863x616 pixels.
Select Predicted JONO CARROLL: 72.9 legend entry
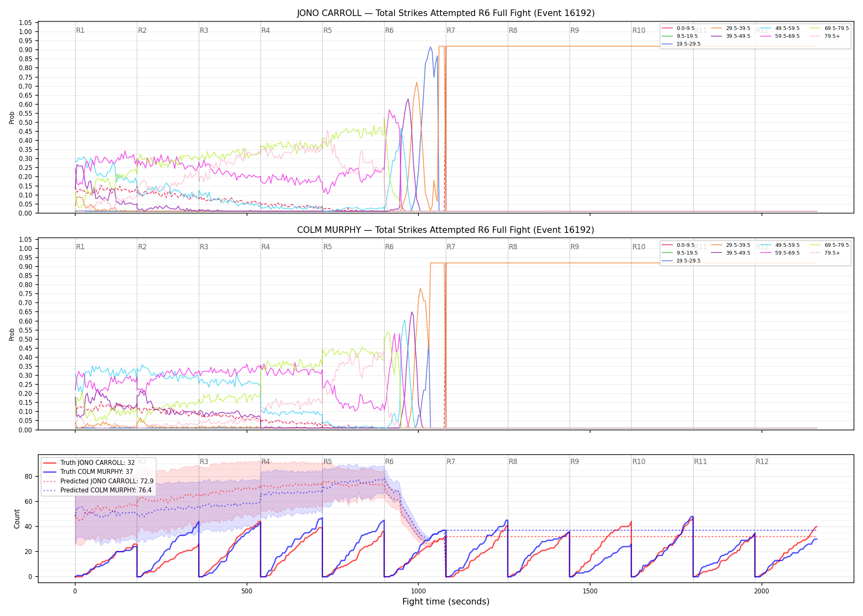(98, 481)
